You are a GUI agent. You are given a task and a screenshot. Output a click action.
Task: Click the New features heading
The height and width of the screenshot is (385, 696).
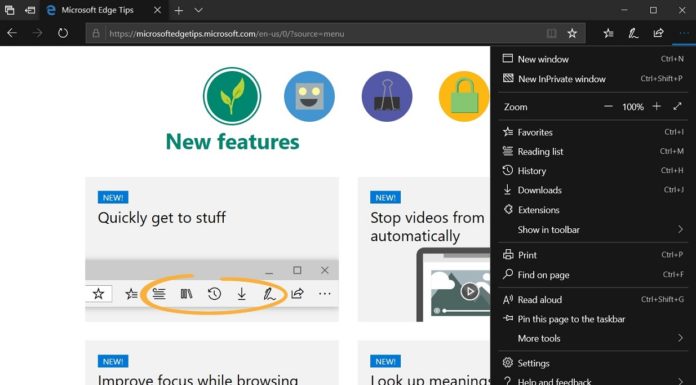(x=233, y=142)
